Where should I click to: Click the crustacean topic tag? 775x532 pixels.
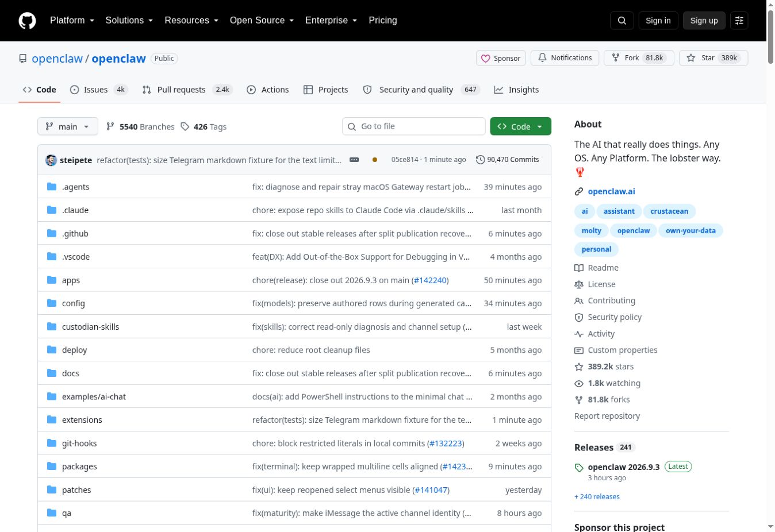(669, 211)
